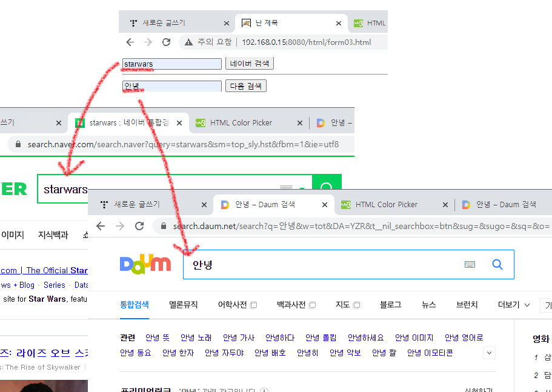Reload the Daum search page
Viewport: 552px width, 392px height.
click(x=139, y=226)
